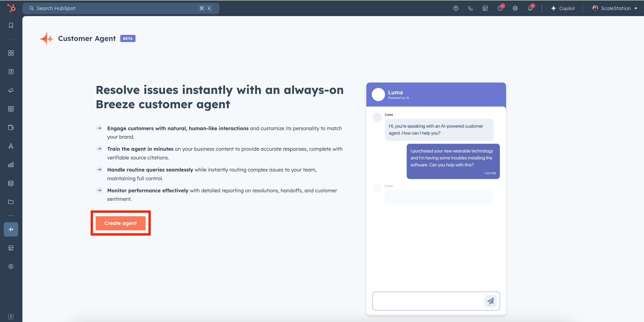Open the Marketing megaphone icon
The height and width of the screenshot is (322, 644).
11,90
